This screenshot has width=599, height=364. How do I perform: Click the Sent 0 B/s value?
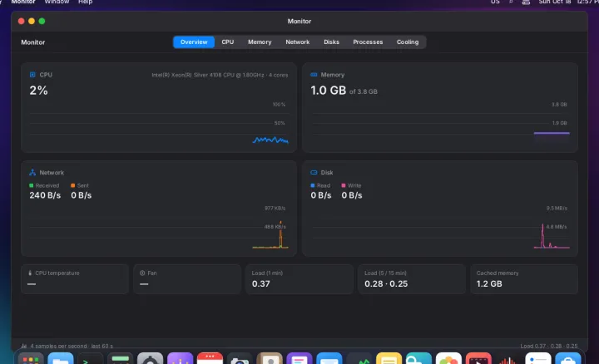(x=82, y=195)
